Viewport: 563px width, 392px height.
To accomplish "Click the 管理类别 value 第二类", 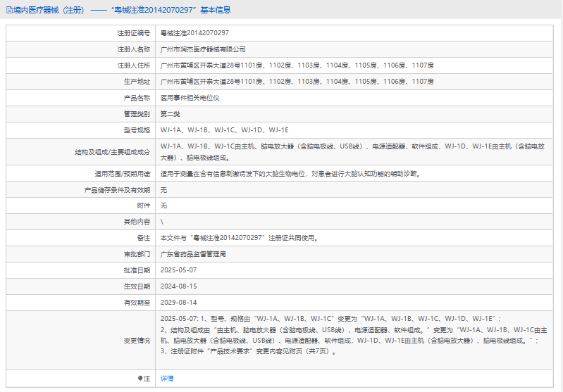I will click(171, 114).
